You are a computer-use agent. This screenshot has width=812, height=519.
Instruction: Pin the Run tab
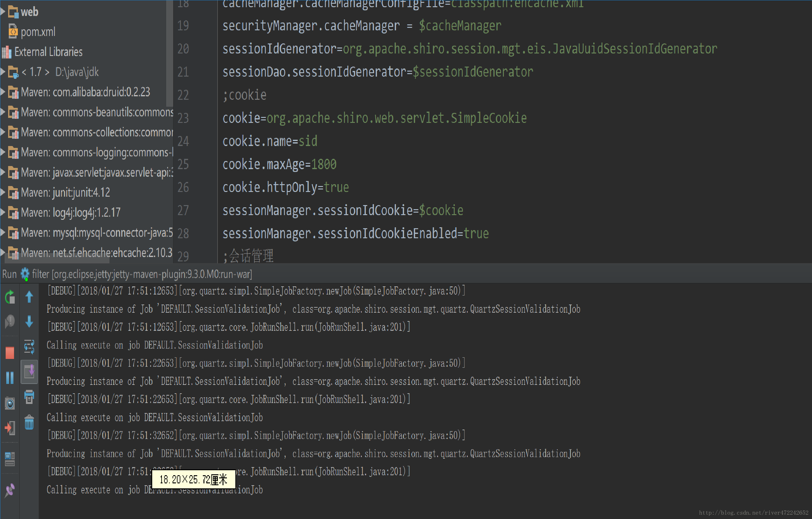pos(10,490)
